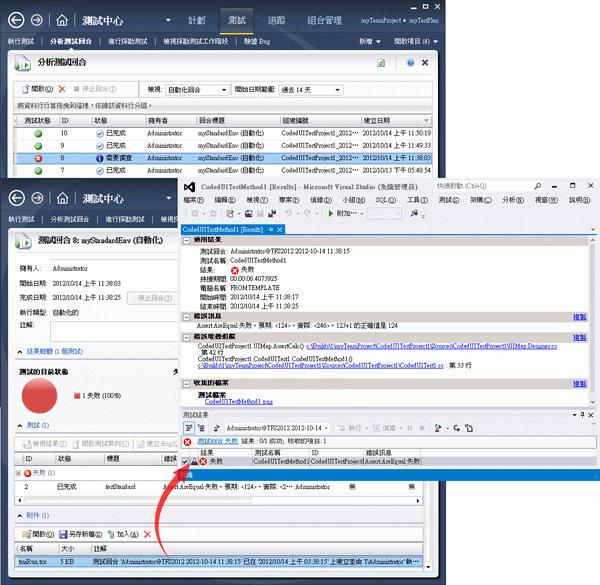
Task: Click Save All icon in Visual Studio toolbar
Action: 272,213
